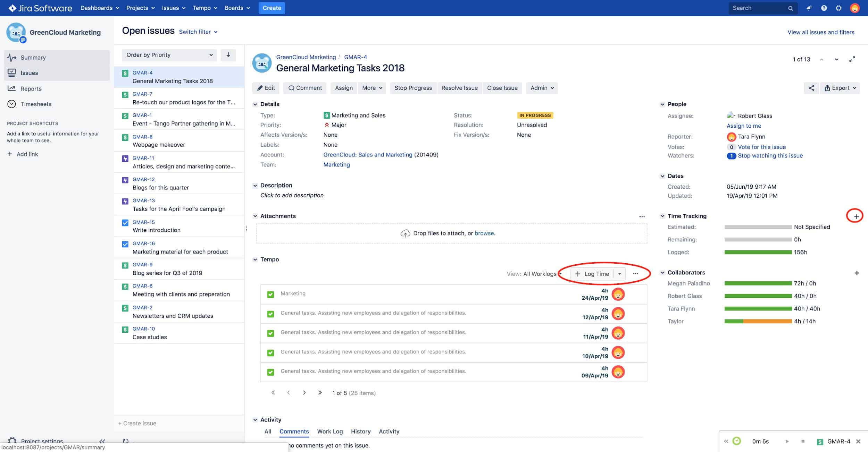Viewport: 868px width, 452px height.
Task: Click inside the Search field
Action: 757,8
